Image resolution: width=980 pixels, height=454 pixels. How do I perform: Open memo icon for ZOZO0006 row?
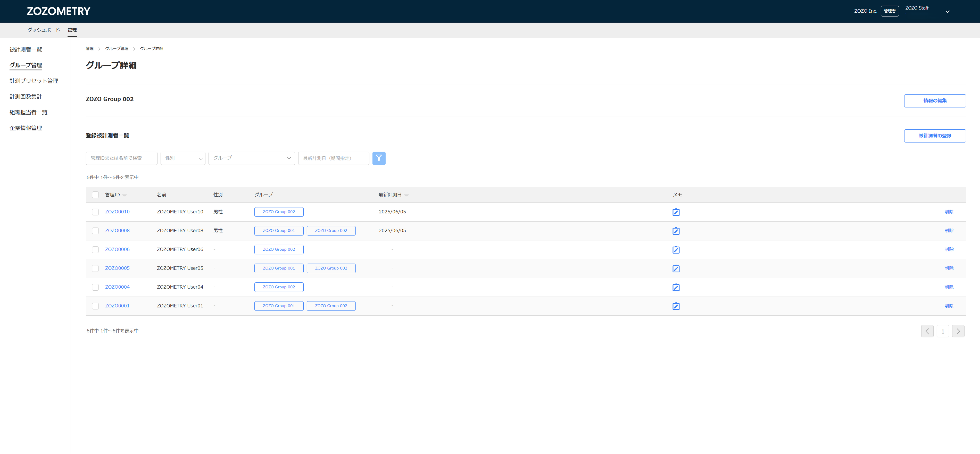(x=676, y=250)
